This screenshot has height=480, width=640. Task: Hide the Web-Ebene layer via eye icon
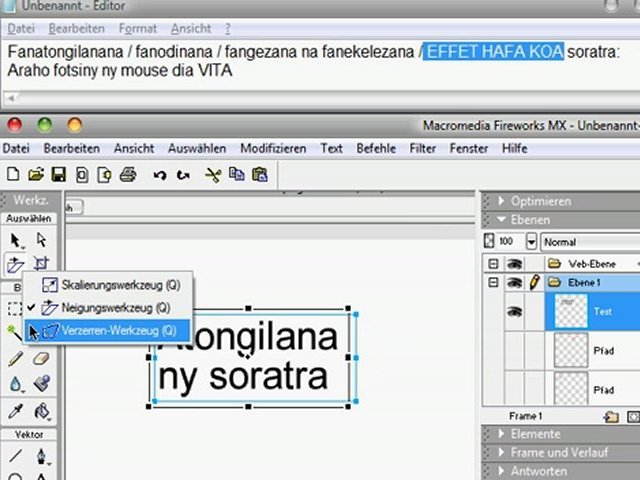[x=514, y=264]
